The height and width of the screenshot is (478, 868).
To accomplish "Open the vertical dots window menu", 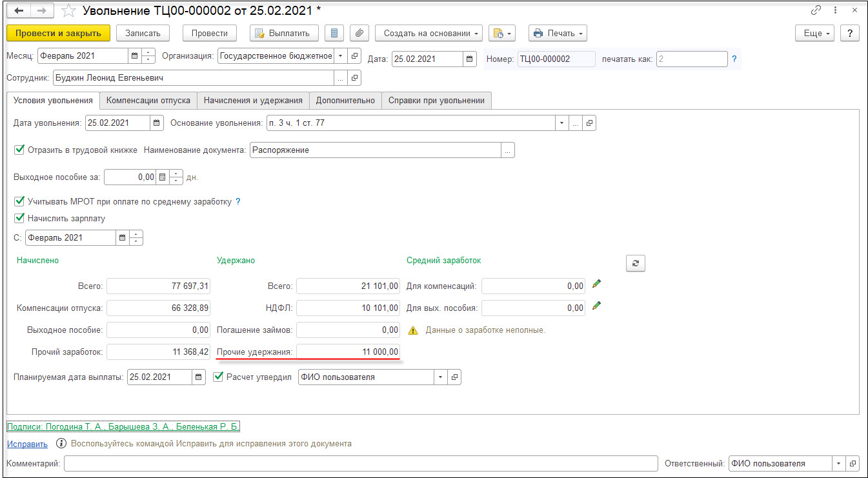I will click(836, 11).
